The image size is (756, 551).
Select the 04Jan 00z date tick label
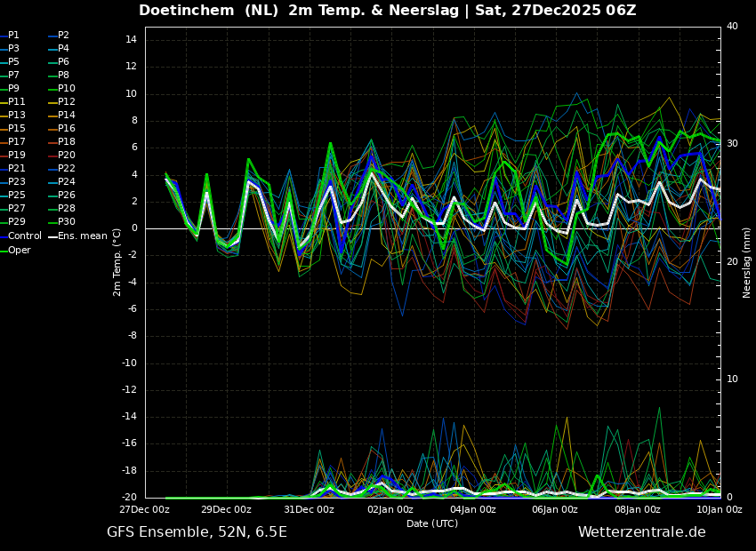(473, 509)
